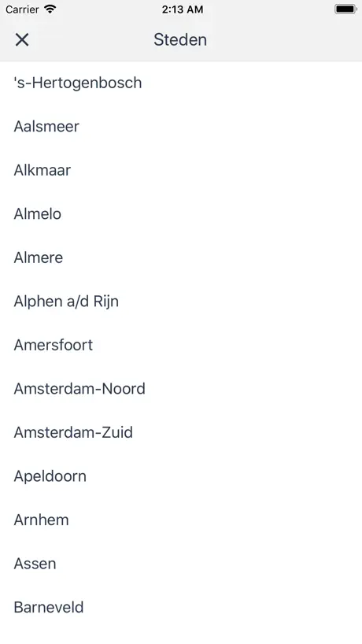
Task: Select Amsterdam-Zuid location
Action: pos(181,432)
